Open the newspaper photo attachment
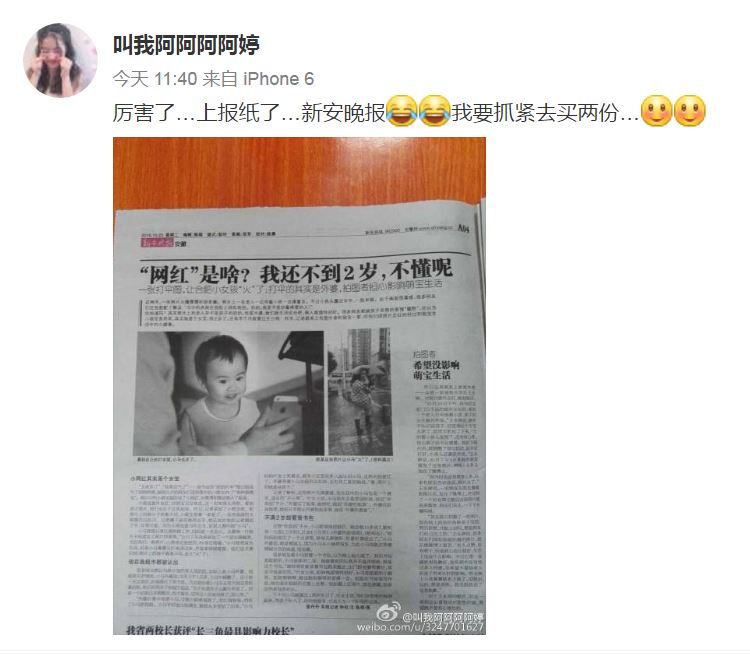Image resolution: width=750 pixels, height=654 pixels. tap(299, 386)
